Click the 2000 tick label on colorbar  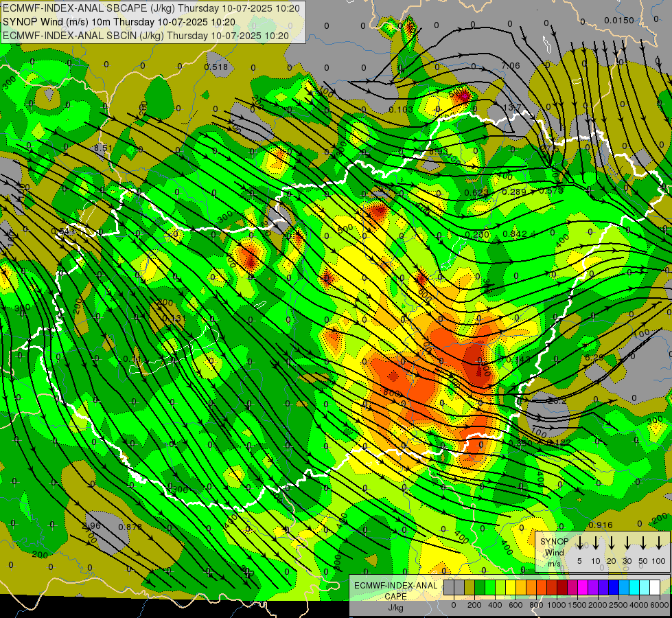(597, 605)
